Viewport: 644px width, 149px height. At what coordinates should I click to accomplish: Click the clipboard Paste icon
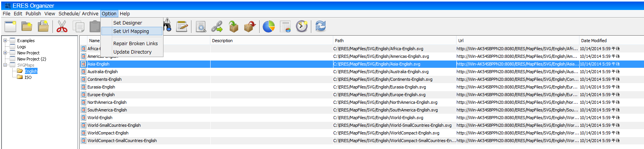pos(95,26)
